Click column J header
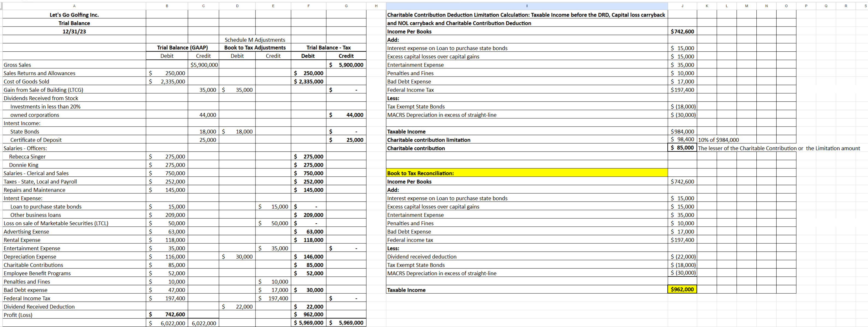 point(682,6)
